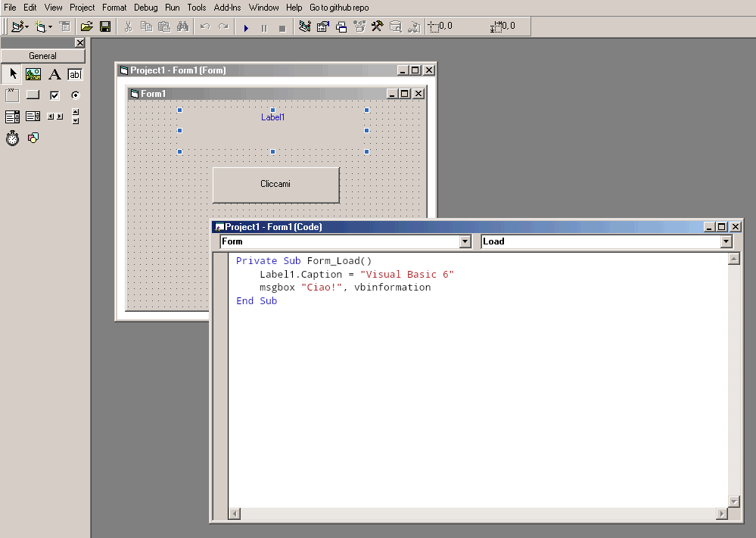Expand the Add Form dropdown arrow

point(50,27)
